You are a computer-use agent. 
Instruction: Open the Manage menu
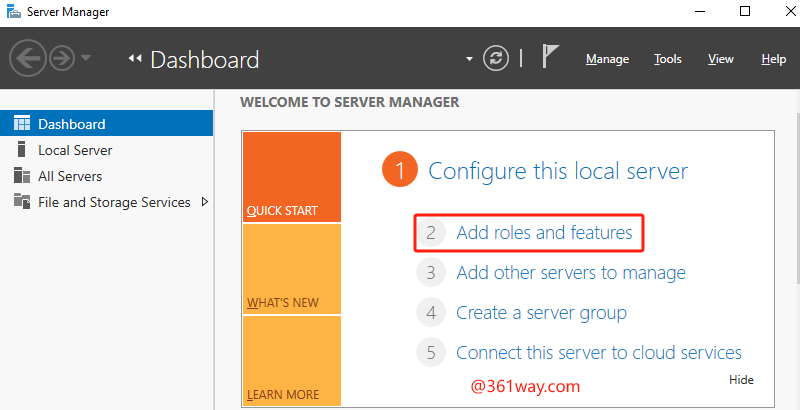tap(607, 59)
